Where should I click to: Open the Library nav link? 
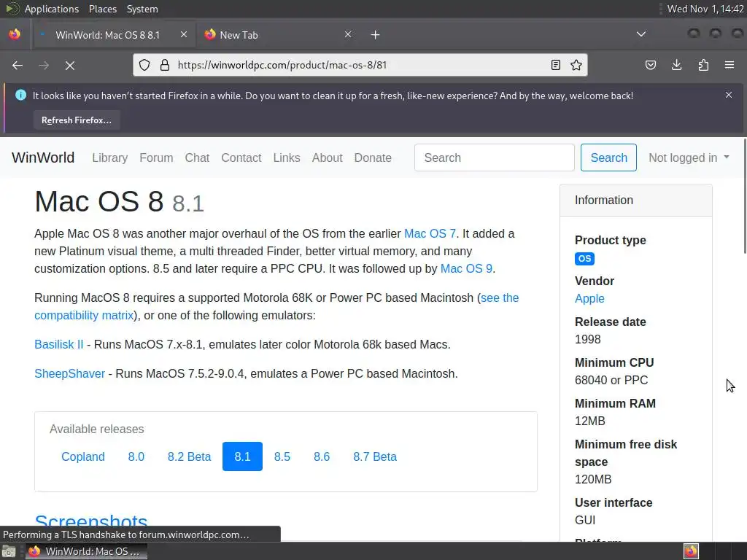[110, 157]
